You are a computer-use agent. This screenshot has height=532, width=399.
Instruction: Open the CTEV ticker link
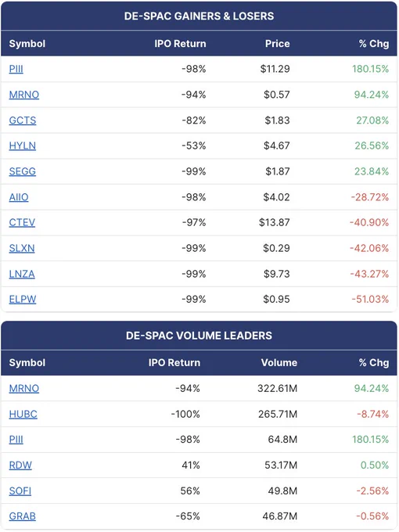point(22,222)
